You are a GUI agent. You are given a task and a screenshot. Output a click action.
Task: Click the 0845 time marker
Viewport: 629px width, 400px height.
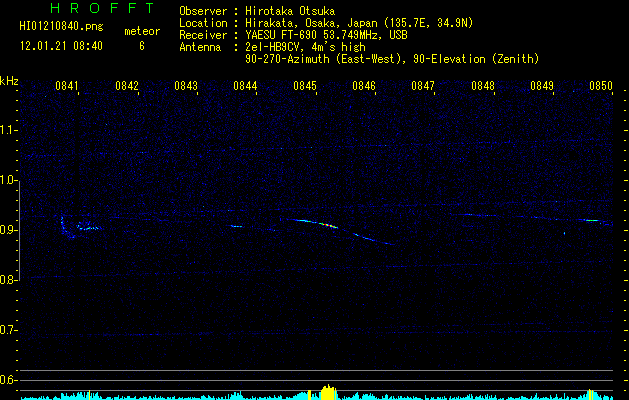coord(305,86)
